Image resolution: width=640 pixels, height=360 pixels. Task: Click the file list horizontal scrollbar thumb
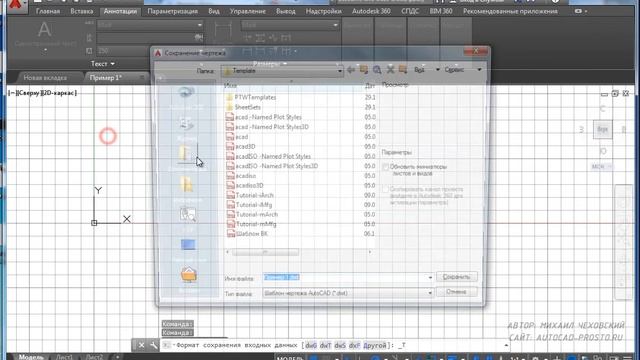pos(265,252)
